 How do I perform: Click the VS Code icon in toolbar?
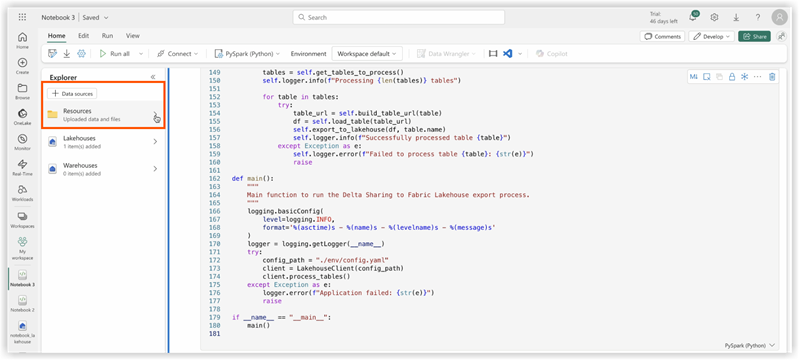point(507,54)
